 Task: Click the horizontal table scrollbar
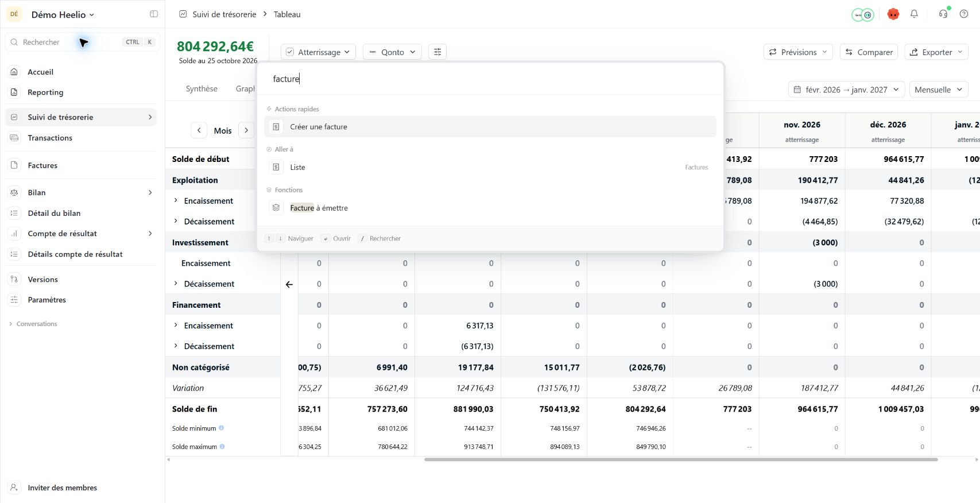coord(681,459)
